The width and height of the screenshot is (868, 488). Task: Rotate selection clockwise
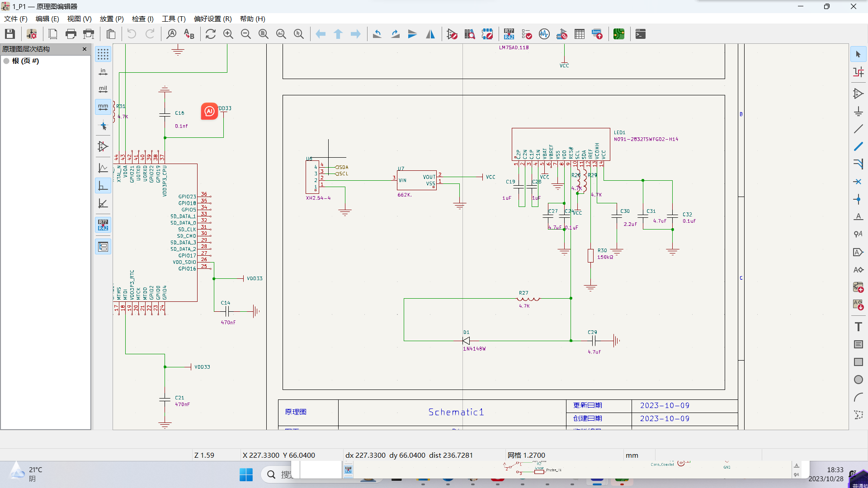[395, 34]
